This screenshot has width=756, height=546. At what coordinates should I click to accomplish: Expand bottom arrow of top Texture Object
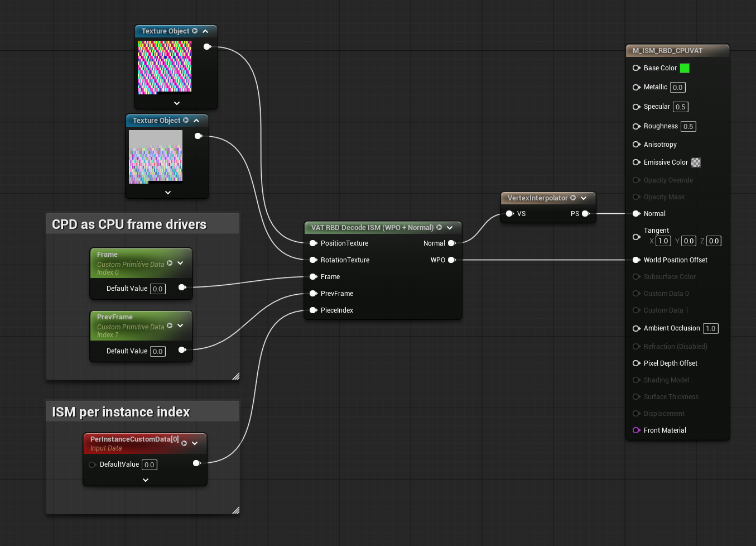click(x=177, y=103)
